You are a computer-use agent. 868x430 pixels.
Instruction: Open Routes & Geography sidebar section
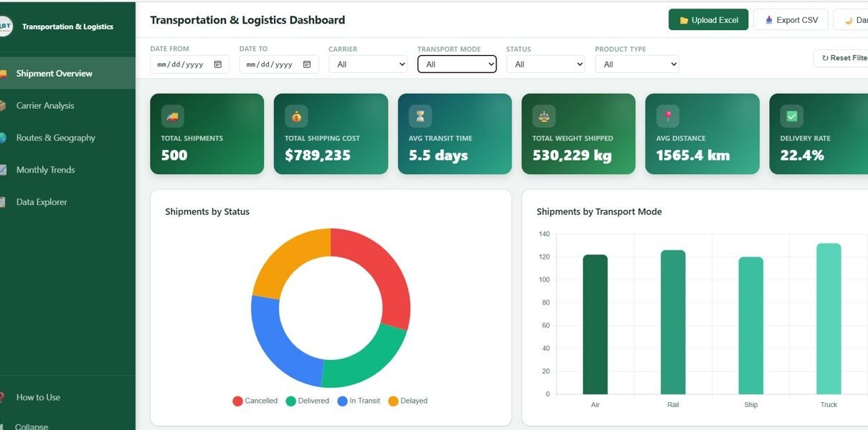click(x=55, y=138)
